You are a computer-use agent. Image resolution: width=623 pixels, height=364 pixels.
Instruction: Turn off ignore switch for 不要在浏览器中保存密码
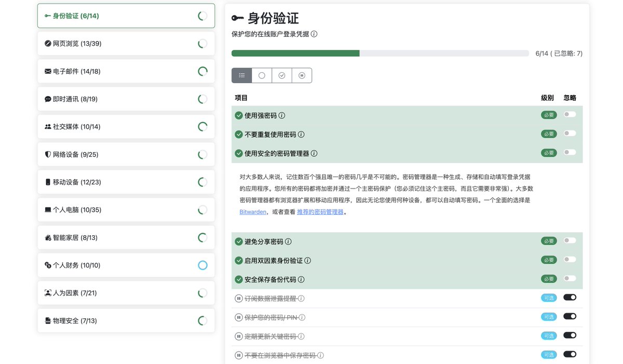[x=570, y=354]
